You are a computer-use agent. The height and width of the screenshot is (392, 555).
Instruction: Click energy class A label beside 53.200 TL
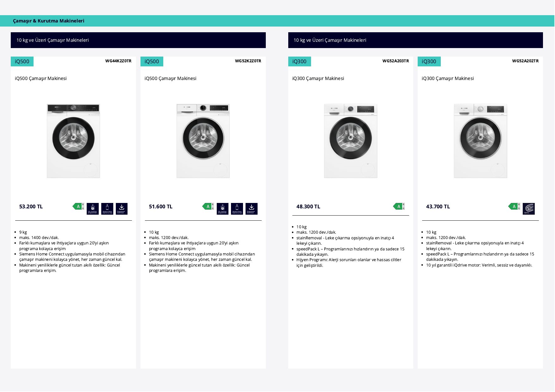[x=78, y=206]
